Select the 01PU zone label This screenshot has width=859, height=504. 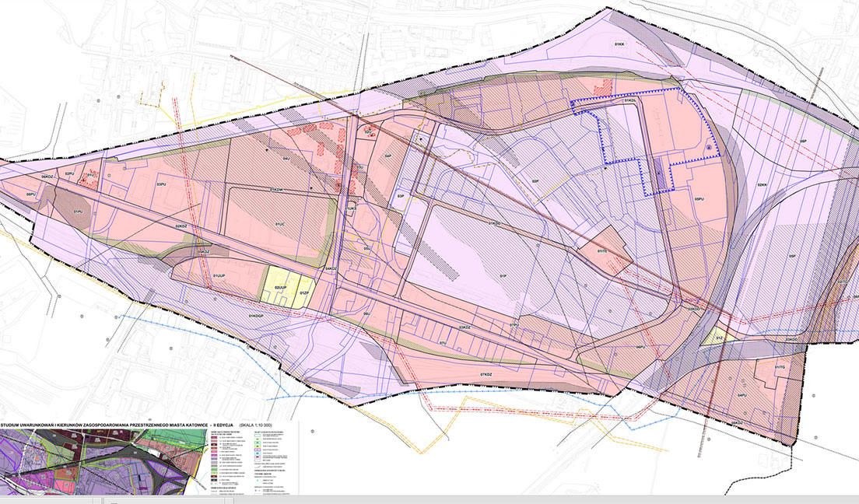point(78,212)
